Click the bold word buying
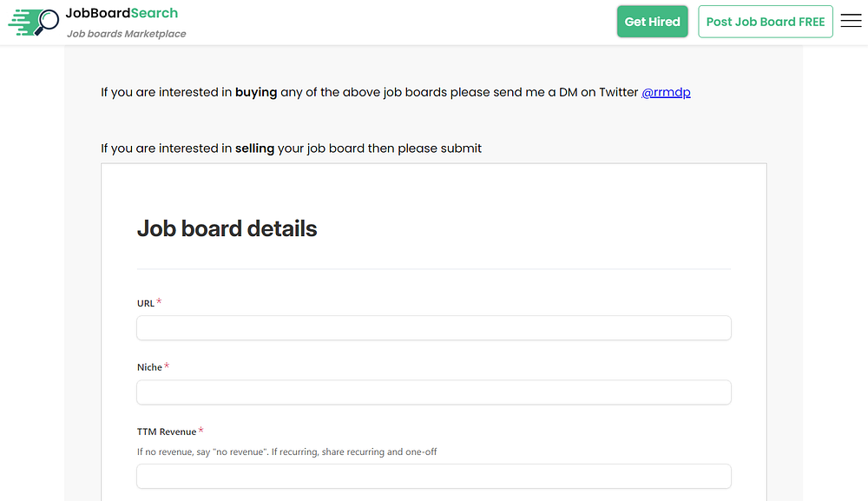 [x=256, y=92]
